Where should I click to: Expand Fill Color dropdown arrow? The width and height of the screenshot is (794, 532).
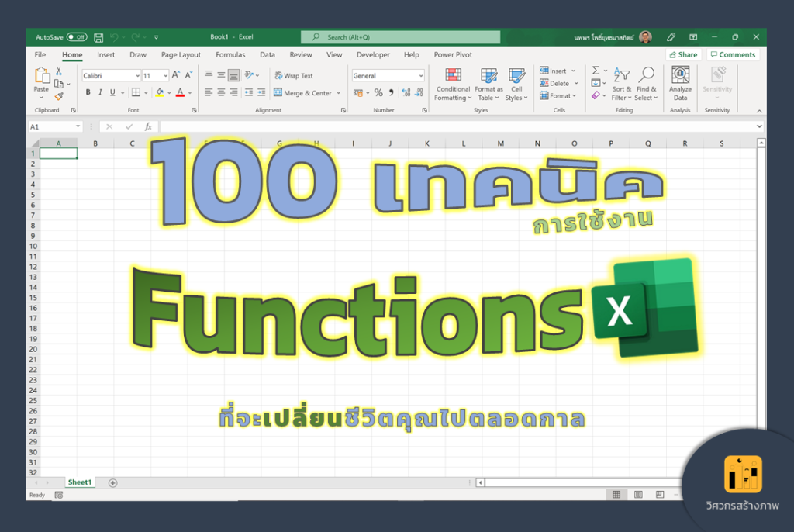tap(169, 93)
